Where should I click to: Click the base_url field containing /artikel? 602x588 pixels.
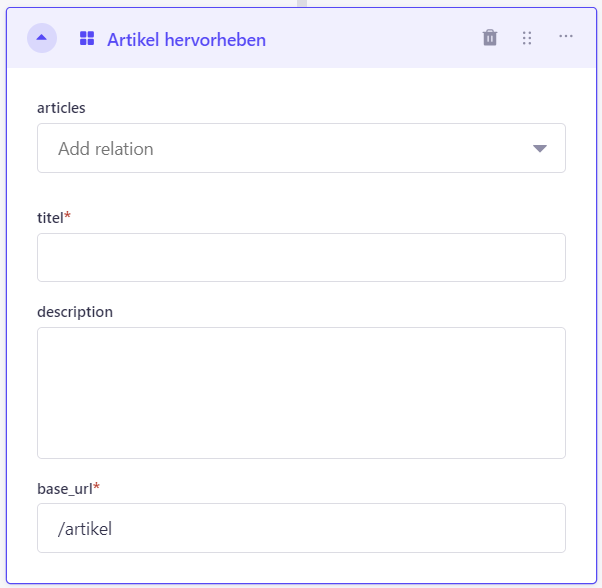301,528
